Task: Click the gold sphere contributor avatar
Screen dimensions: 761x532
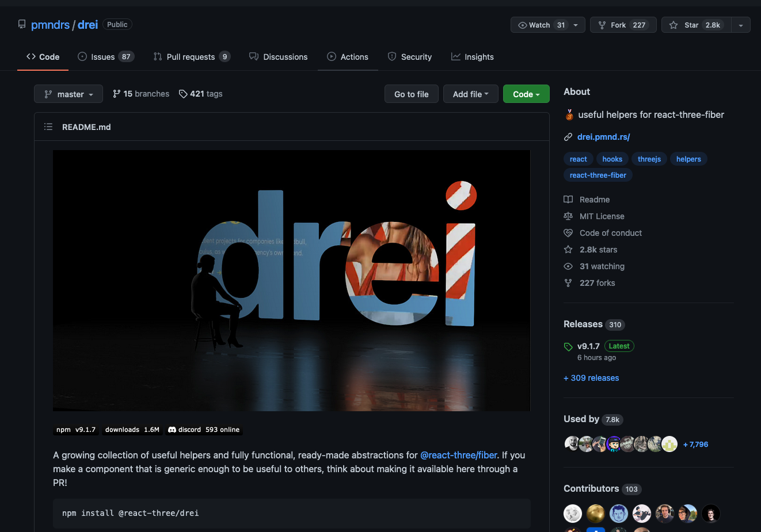Action: click(x=596, y=514)
